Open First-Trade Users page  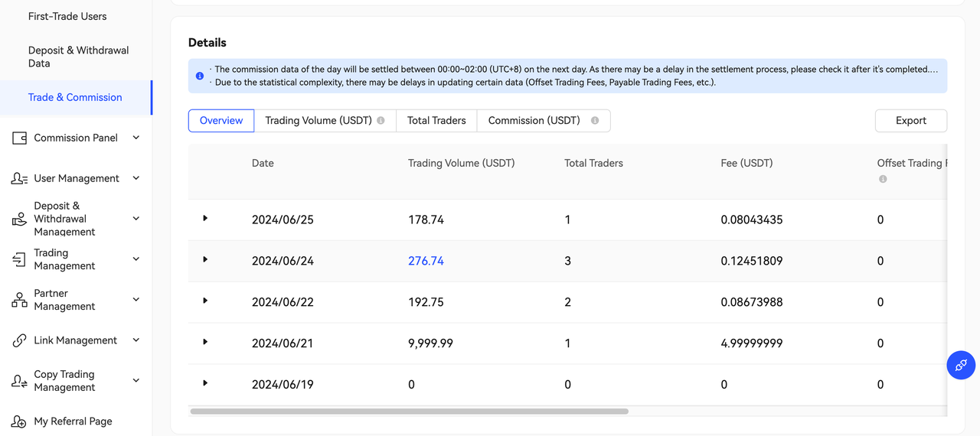coord(67,16)
